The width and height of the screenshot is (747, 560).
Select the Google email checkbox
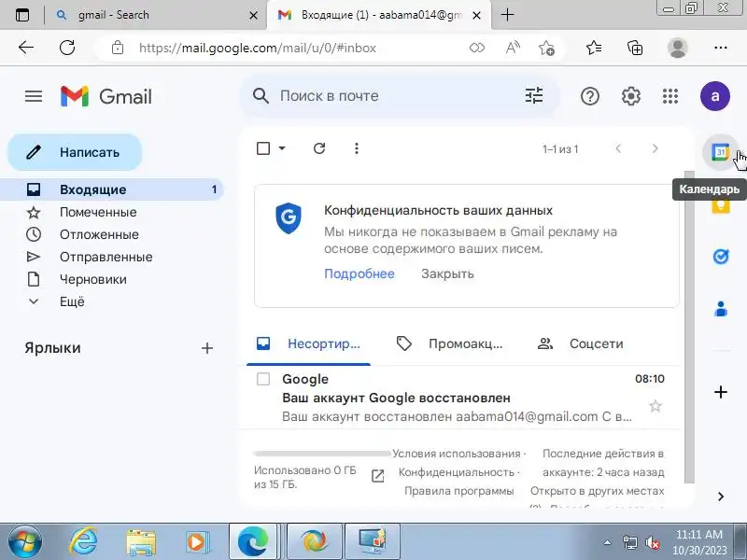pyautogui.click(x=263, y=379)
